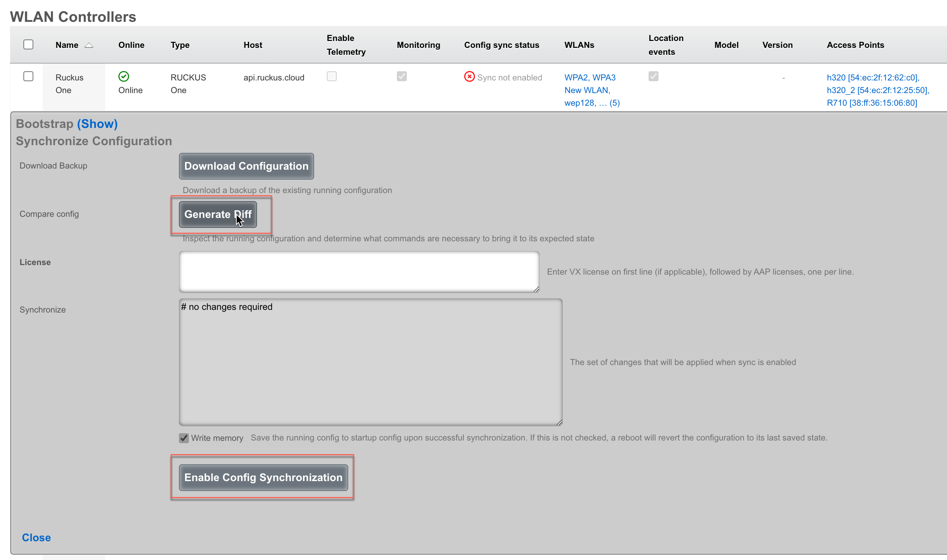Screen dimensions: 947x560
Task: Click the Synchronize changes text area
Action: point(371,362)
